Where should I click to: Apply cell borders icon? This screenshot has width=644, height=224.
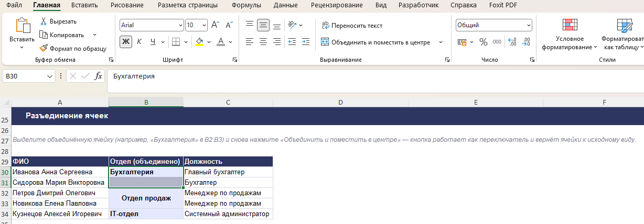pos(176,42)
